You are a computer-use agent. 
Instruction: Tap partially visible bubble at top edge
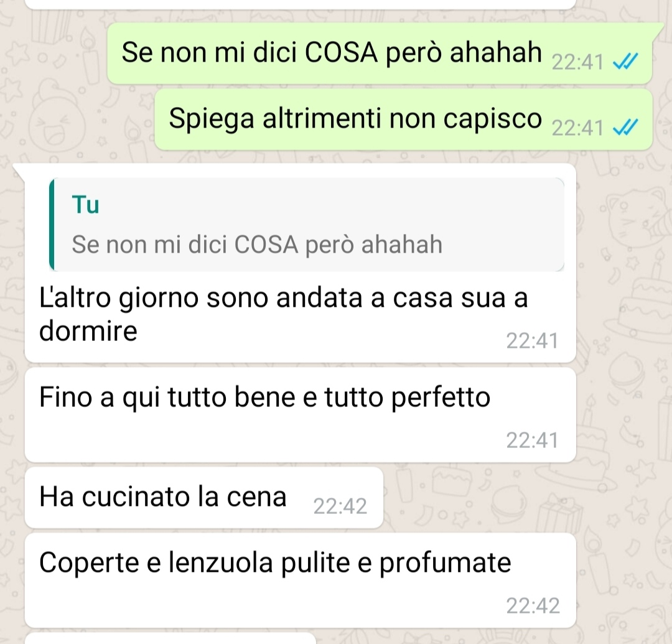point(300,4)
